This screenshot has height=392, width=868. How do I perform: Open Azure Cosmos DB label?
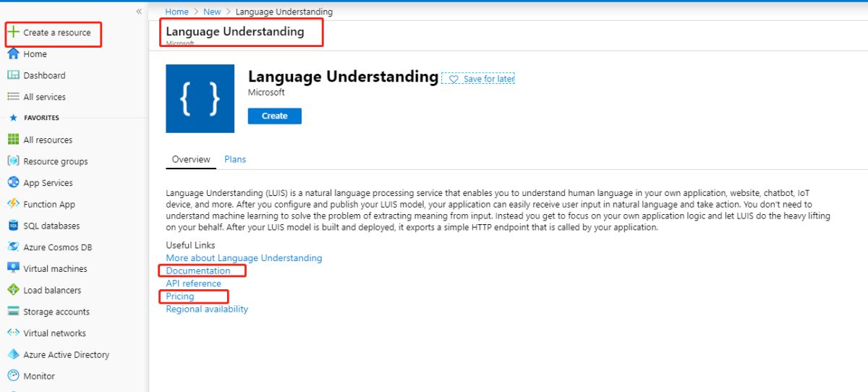[58, 247]
